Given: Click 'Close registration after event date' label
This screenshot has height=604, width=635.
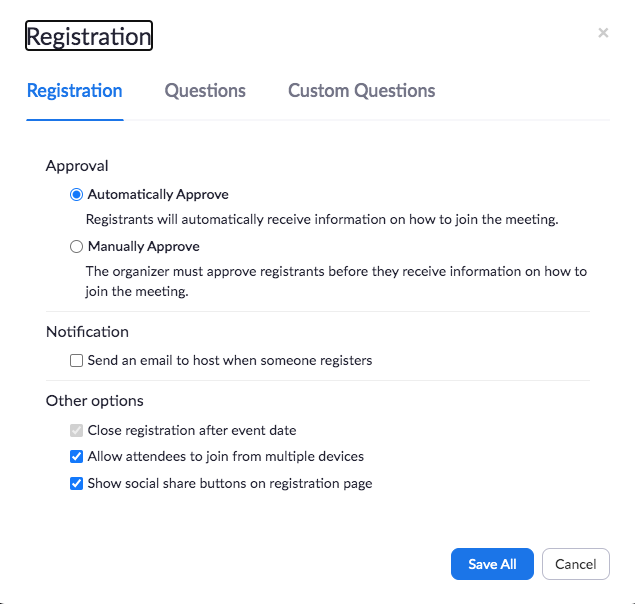Looking at the screenshot, I should pos(192,430).
